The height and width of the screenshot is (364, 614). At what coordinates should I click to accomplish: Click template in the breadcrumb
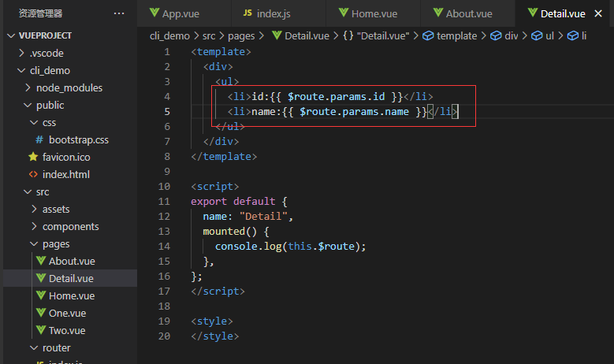(x=450, y=36)
